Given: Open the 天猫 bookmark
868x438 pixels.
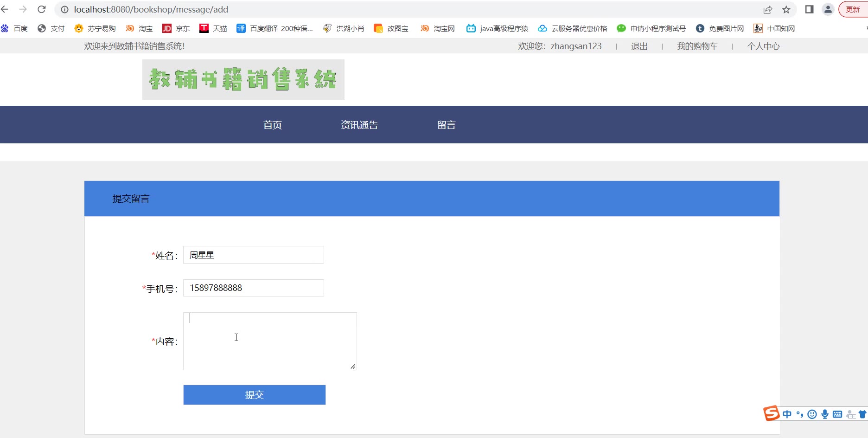Looking at the screenshot, I should [213, 28].
